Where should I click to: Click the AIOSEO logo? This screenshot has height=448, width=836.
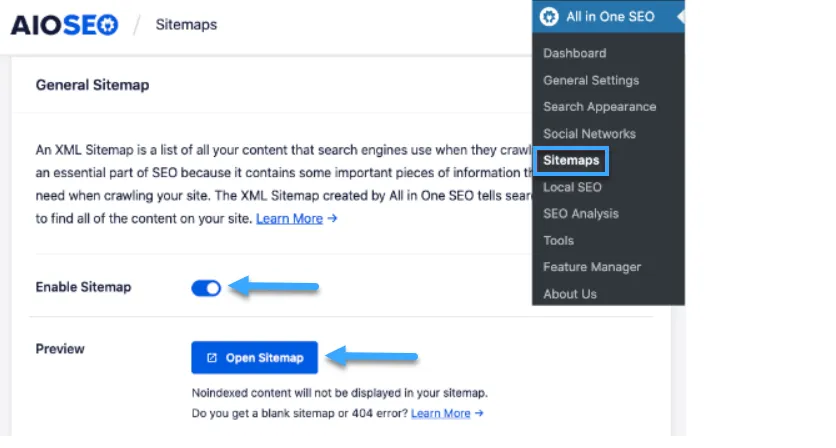pos(65,25)
